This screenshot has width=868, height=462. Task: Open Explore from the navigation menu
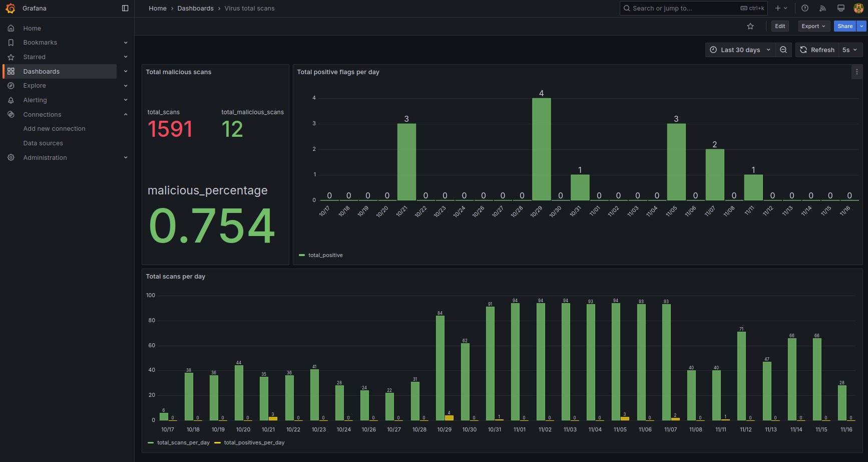pos(35,85)
